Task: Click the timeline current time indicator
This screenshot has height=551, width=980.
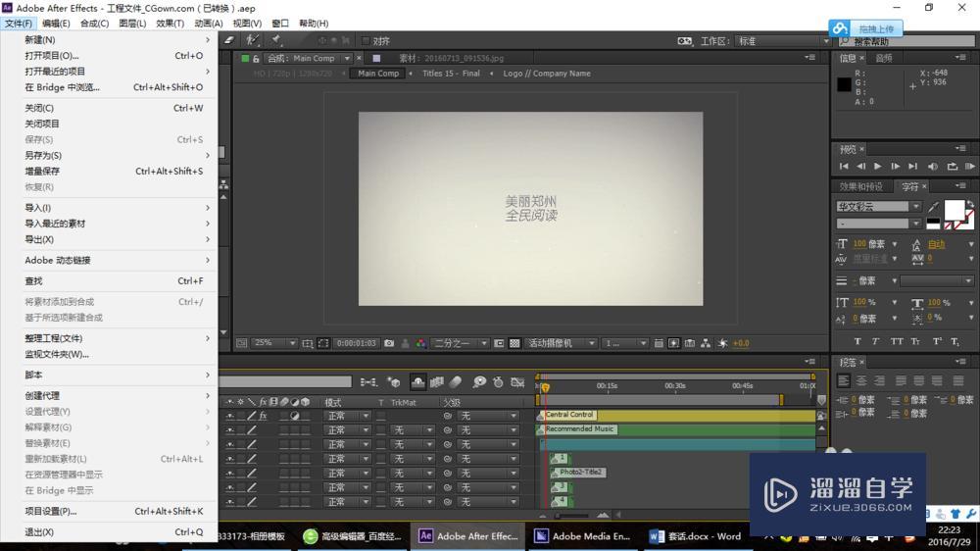Action: tap(545, 387)
